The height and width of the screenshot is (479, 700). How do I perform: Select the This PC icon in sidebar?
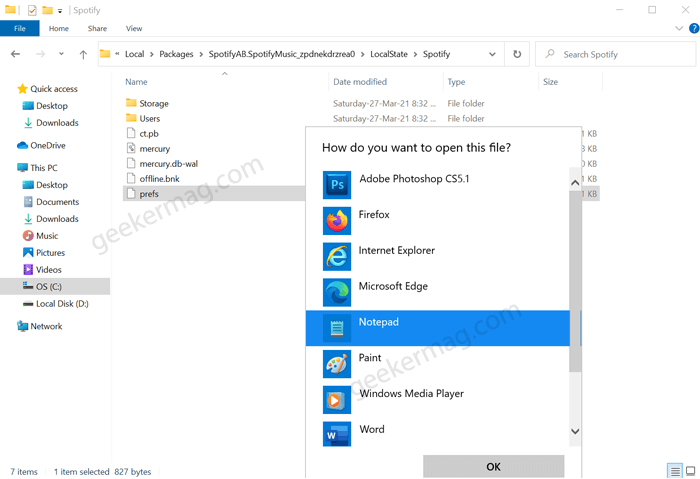22,168
